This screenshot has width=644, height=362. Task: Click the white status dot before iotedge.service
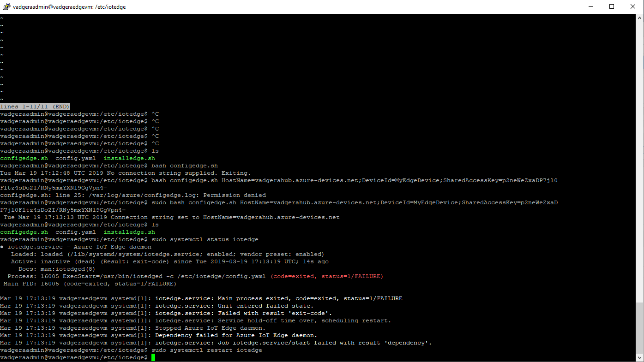coord(2,247)
